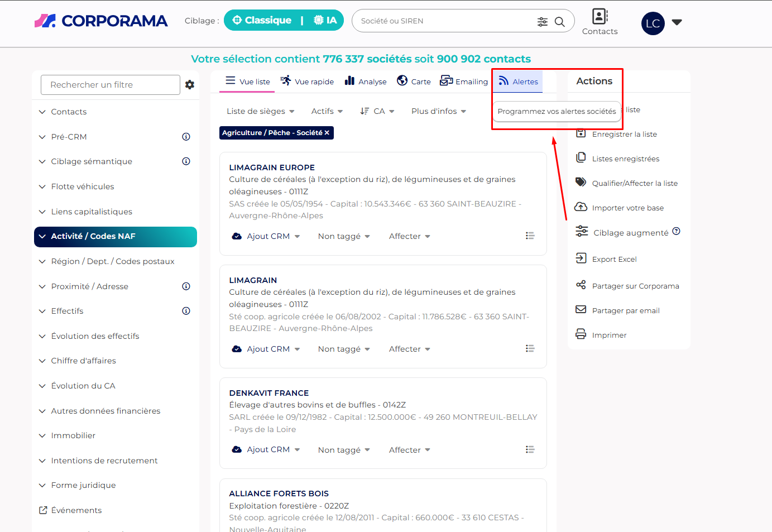Open the Contacts address book icon
Viewport: 772px width, 532px height.
coord(600,17)
